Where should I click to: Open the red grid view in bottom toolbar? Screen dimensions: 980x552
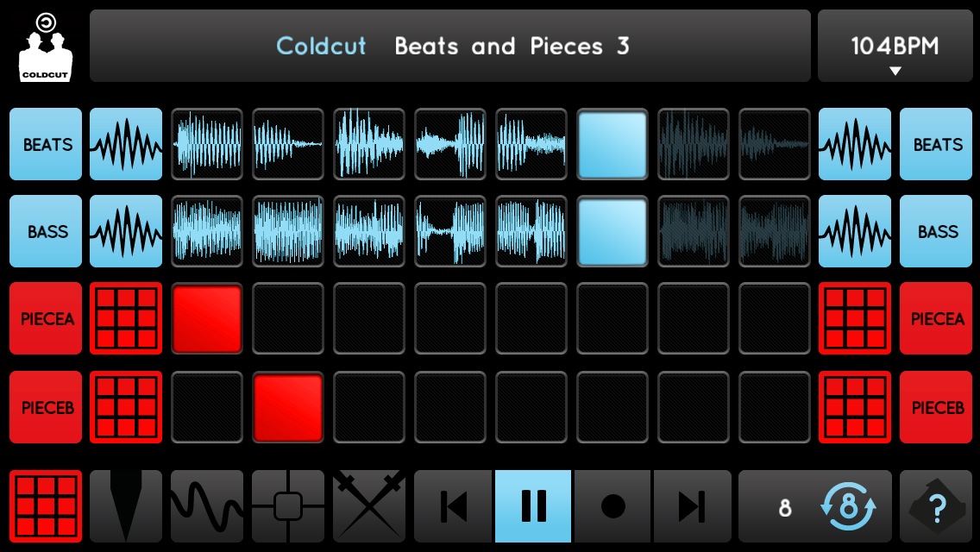46,506
